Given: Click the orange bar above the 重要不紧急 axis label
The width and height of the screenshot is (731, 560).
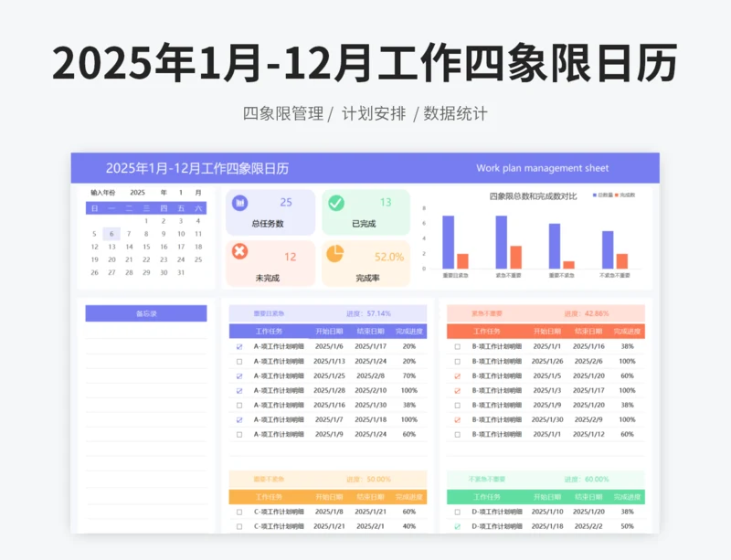Looking at the screenshot, I should [x=568, y=265].
